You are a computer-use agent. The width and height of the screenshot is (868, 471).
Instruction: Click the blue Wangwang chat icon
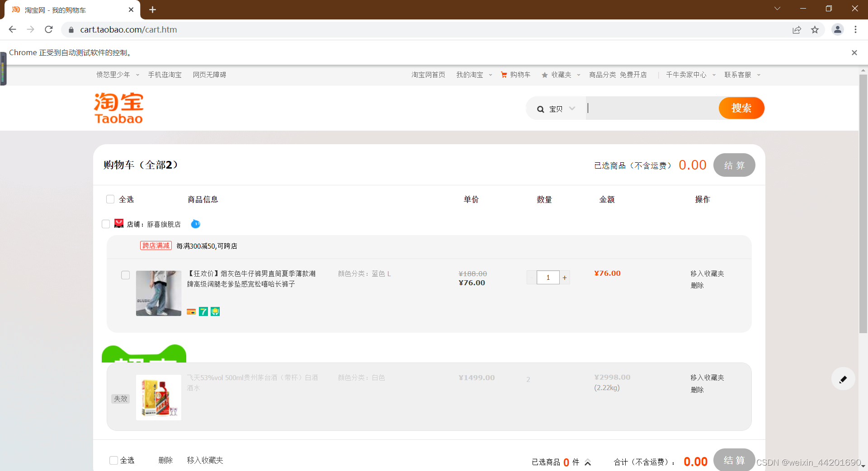pos(195,224)
